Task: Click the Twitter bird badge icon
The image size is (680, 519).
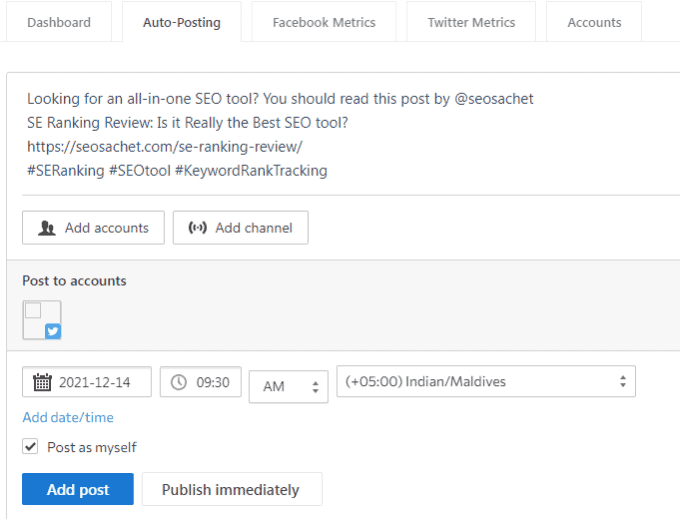Action: (53, 332)
